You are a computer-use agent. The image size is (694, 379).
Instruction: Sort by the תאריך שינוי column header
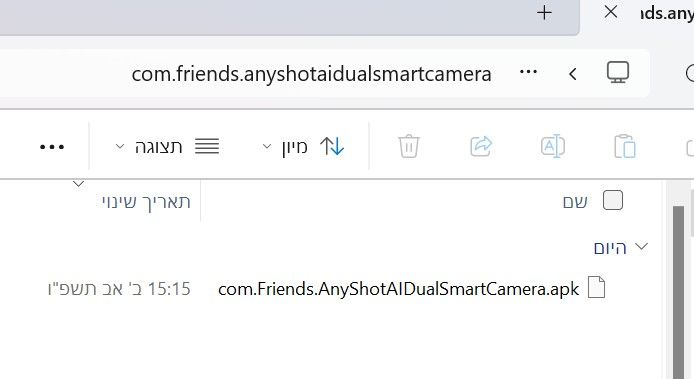point(146,202)
